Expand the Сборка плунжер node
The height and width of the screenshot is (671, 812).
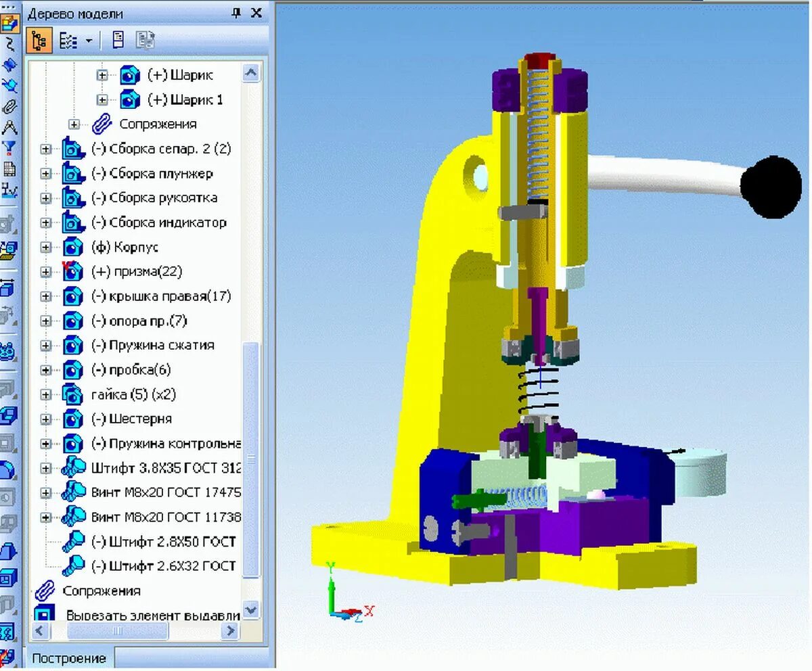(x=45, y=174)
